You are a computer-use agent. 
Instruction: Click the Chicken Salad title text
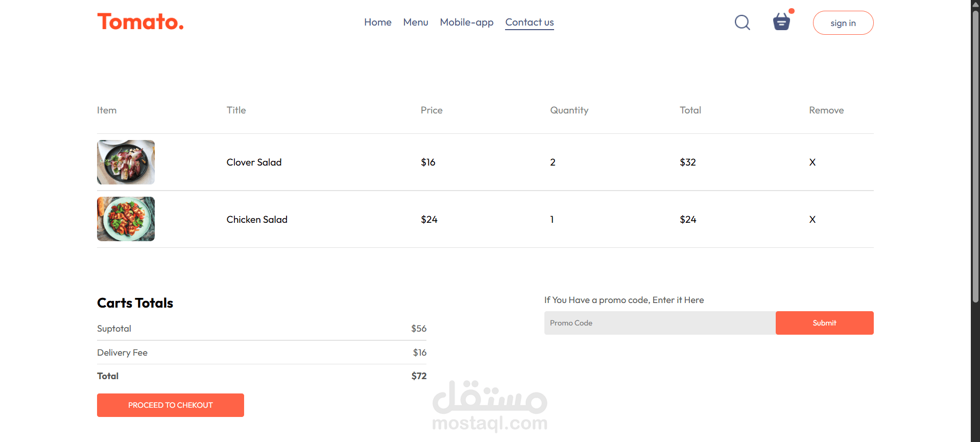tap(257, 220)
